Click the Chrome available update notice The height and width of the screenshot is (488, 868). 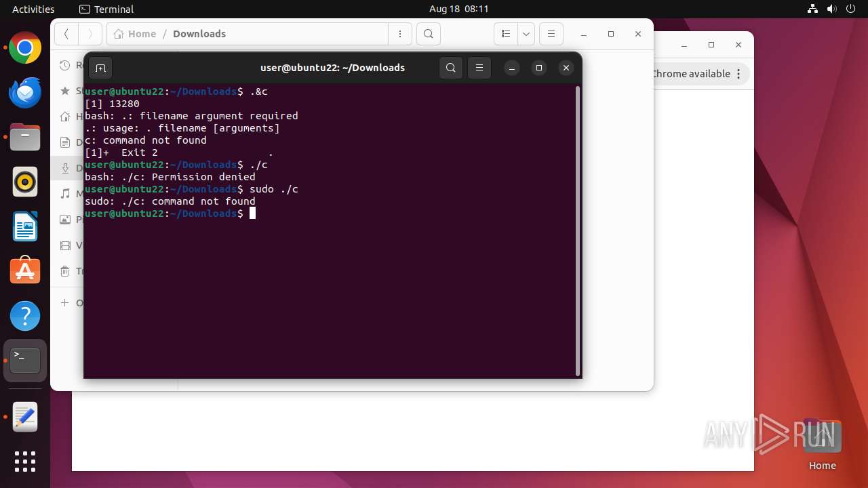click(x=691, y=74)
